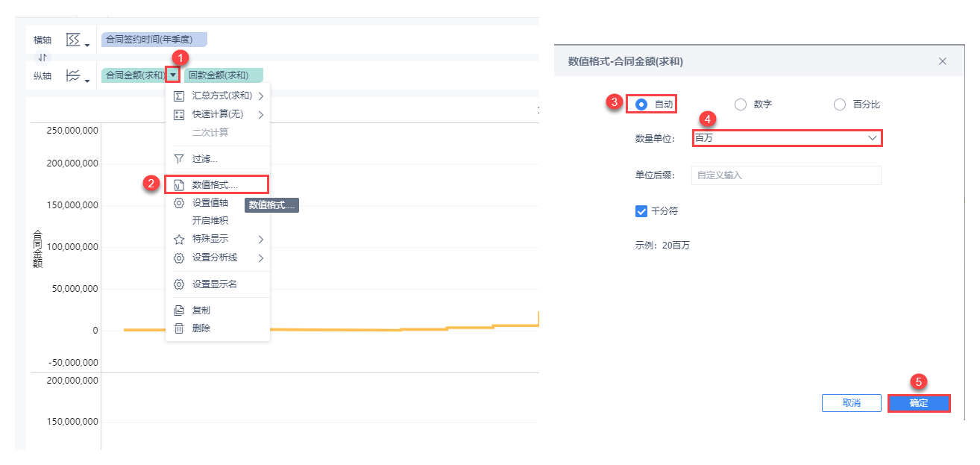Viewport: 980px width, 465px height.
Task: Choose the 百分比 radio option
Action: (840, 104)
